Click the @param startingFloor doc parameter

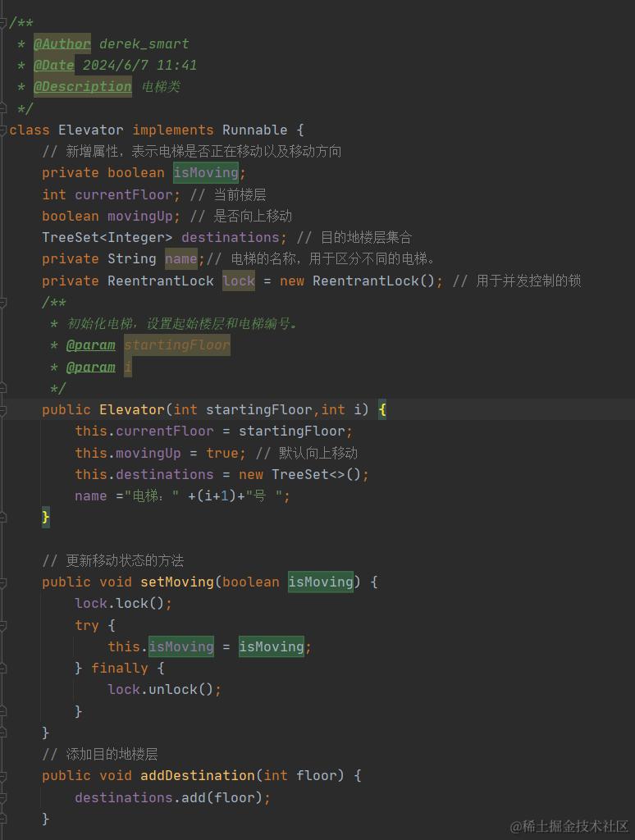177,345
